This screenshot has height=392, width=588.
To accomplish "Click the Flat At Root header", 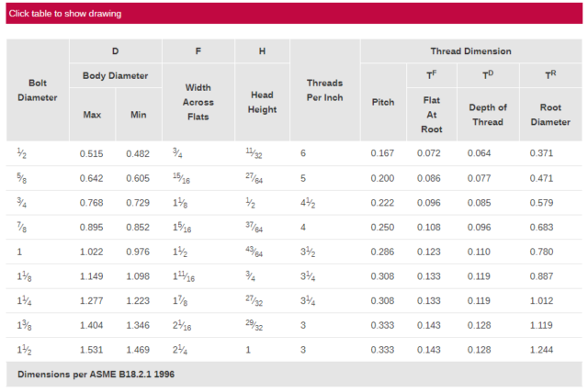I will pyautogui.click(x=432, y=115).
